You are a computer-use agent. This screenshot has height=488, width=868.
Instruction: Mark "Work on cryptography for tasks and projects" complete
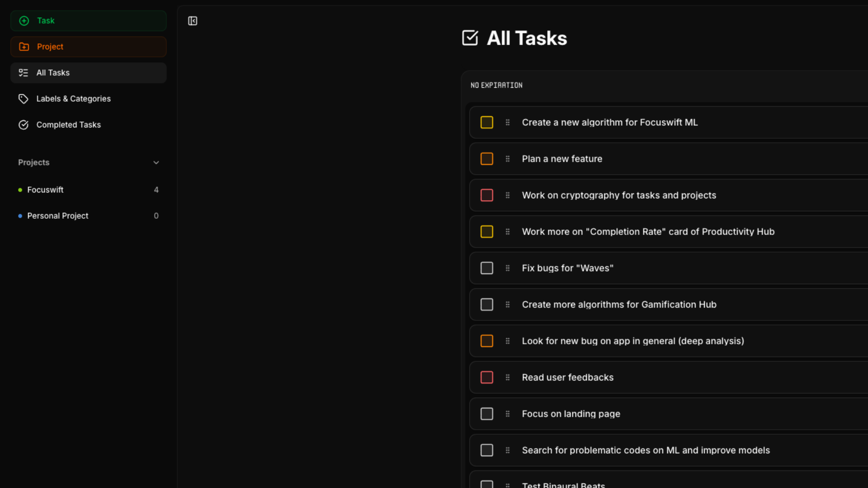(486, 195)
